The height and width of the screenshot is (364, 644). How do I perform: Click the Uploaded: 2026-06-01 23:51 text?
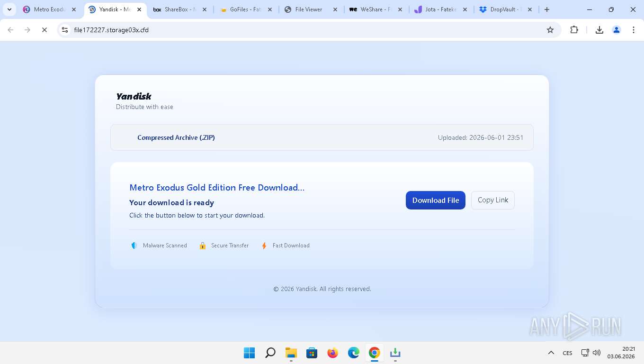tap(481, 137)
